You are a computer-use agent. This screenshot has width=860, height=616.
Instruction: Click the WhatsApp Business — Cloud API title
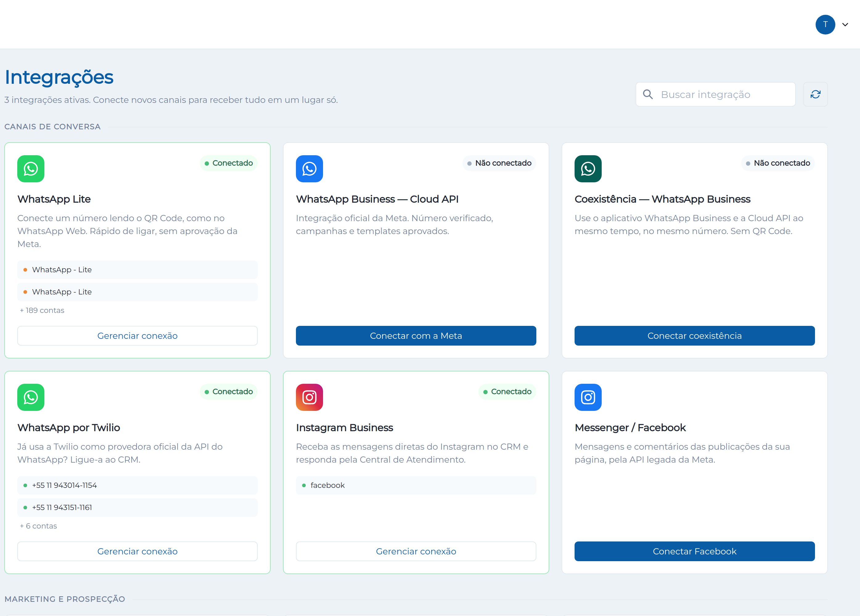(377, 199)
